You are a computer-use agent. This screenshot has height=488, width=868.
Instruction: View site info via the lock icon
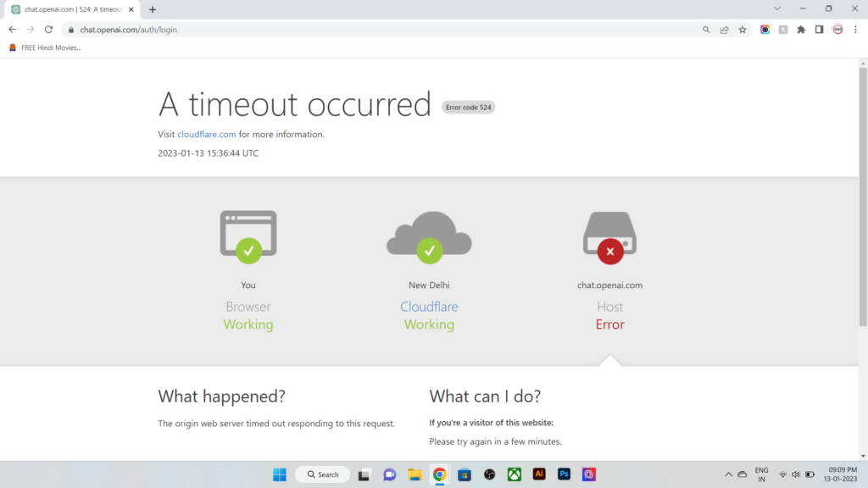[71, 30]
